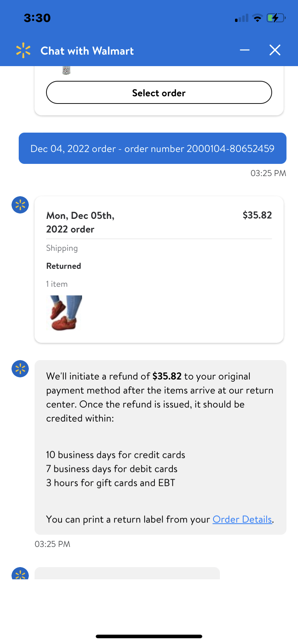Tap the battery charging indicator

coord(276,18)
